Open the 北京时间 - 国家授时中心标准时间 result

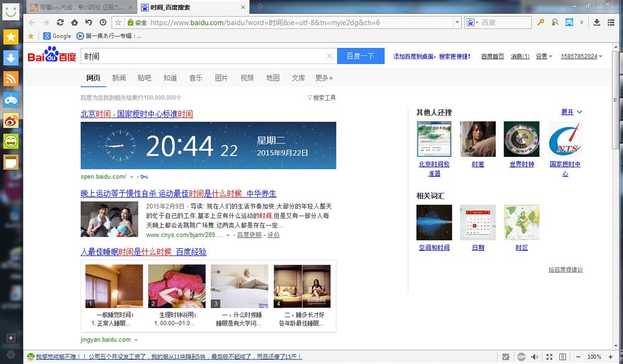136,114
